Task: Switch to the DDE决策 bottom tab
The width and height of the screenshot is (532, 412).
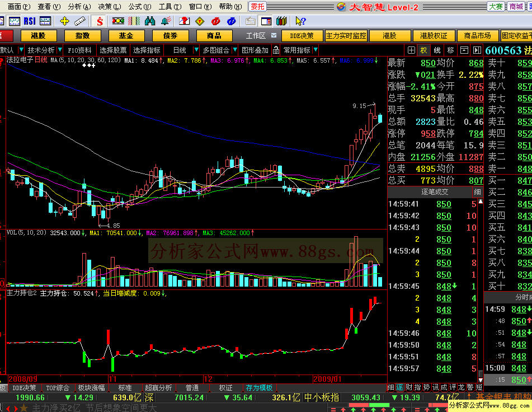Action: (x=24, y=387)
